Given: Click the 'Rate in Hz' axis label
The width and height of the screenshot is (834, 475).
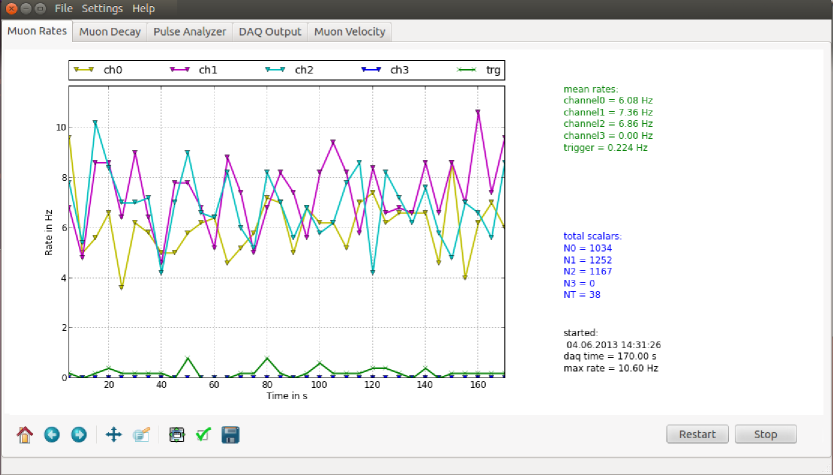Looking at the screenshot, I should point(48,232).
